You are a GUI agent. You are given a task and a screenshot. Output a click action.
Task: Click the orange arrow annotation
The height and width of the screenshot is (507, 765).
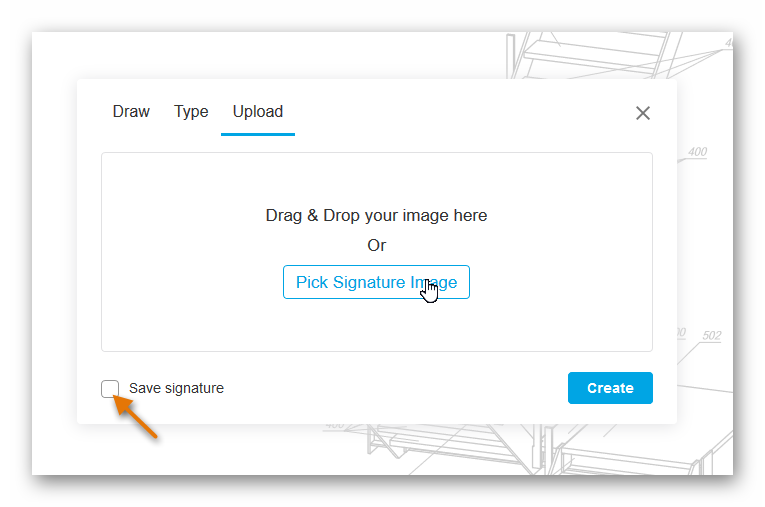point(137,417)
